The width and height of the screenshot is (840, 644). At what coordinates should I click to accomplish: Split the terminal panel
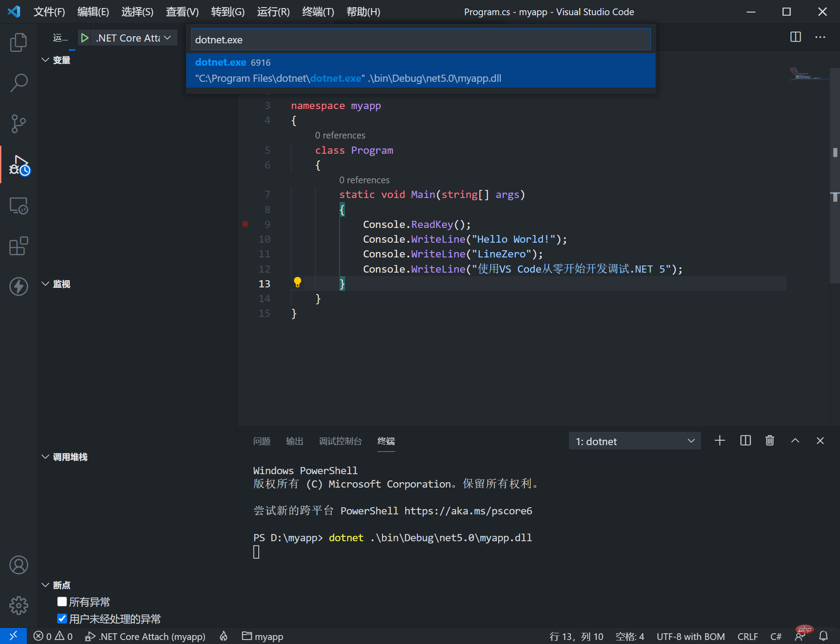745,441
